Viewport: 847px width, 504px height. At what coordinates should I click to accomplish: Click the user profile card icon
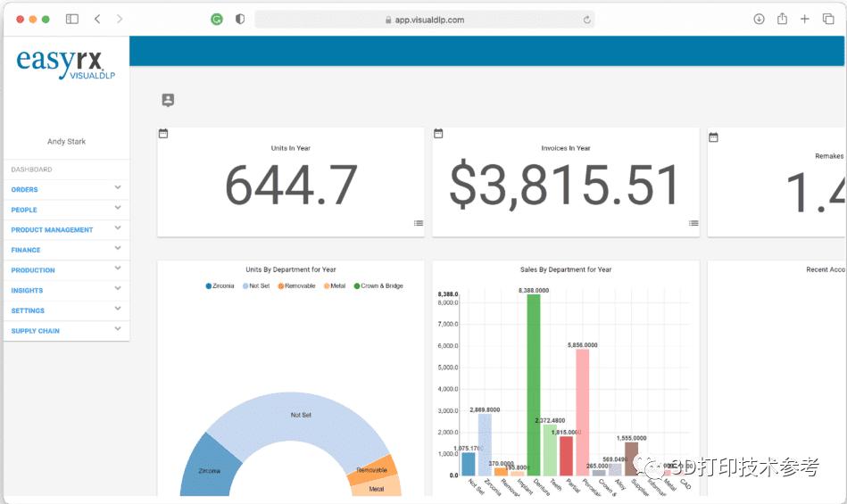[168, 100]
